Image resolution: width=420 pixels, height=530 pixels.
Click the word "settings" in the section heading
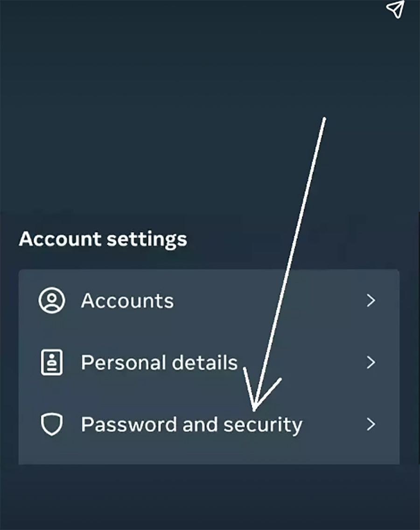(147, 240)
